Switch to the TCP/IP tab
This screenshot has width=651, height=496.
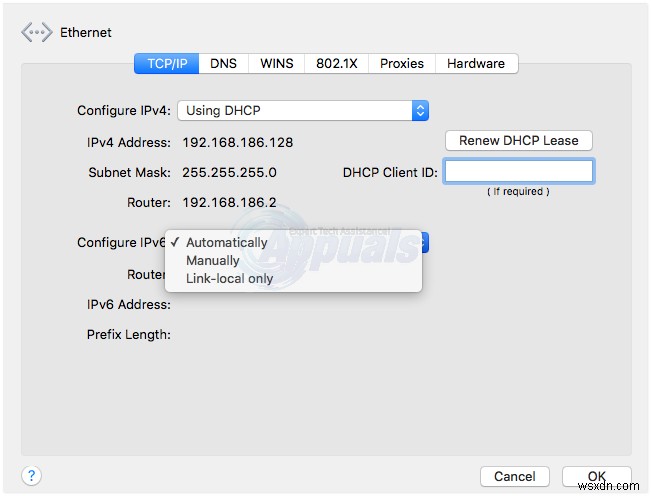click(167, 64)
